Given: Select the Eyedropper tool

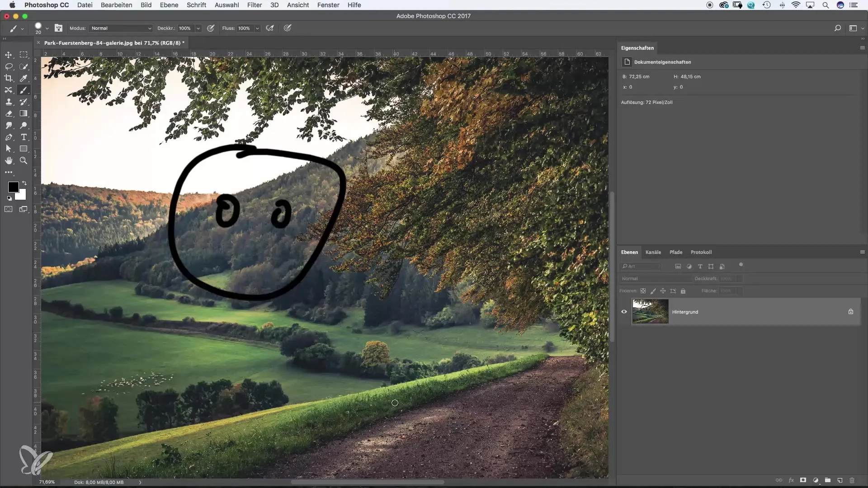Looking at the screenshot, I should 24,78.
